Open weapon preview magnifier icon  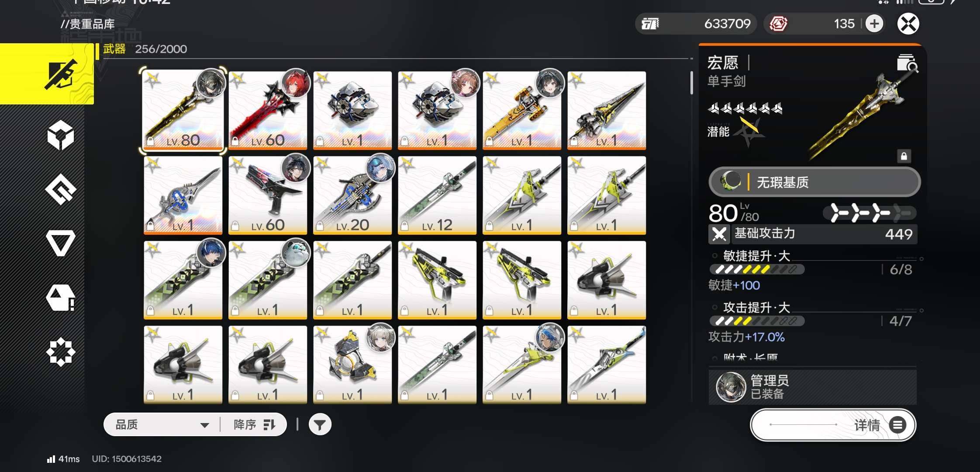(x=907, y=63)
